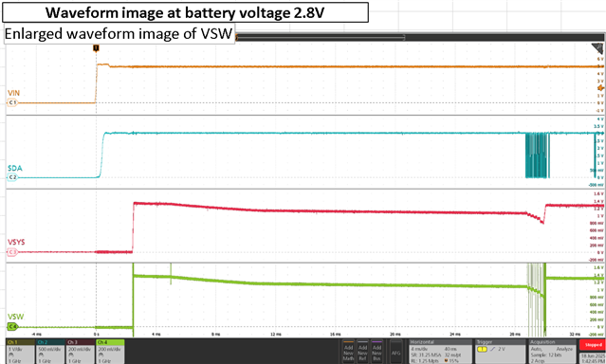The image size is (606, 364).
Task: Click Add New Math button
Action: 349,352
